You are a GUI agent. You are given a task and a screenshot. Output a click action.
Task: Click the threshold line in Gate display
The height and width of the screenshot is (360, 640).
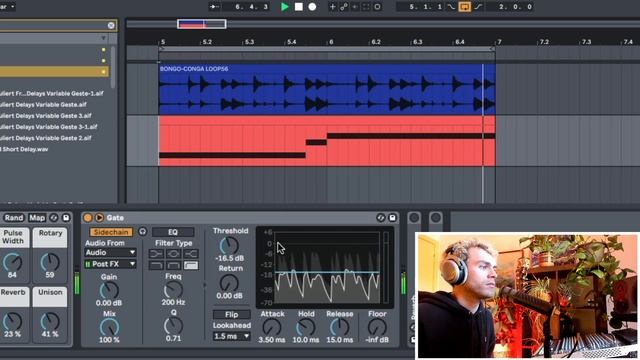(x=327, y=272)
